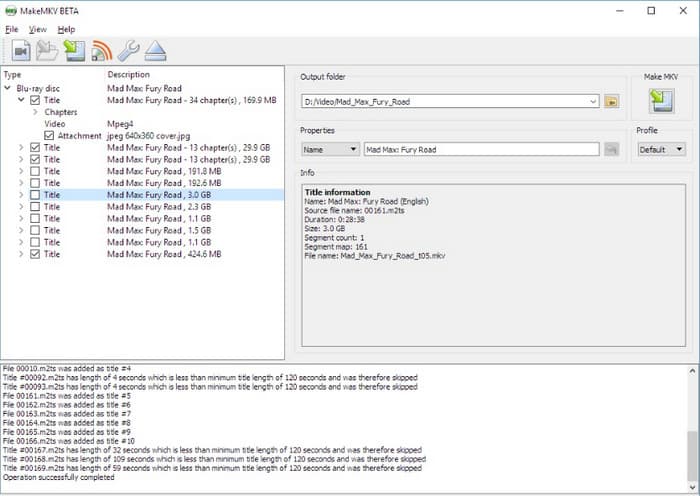Open the File menu
Screen dimensions: 700x496
(x=12, y=29)
